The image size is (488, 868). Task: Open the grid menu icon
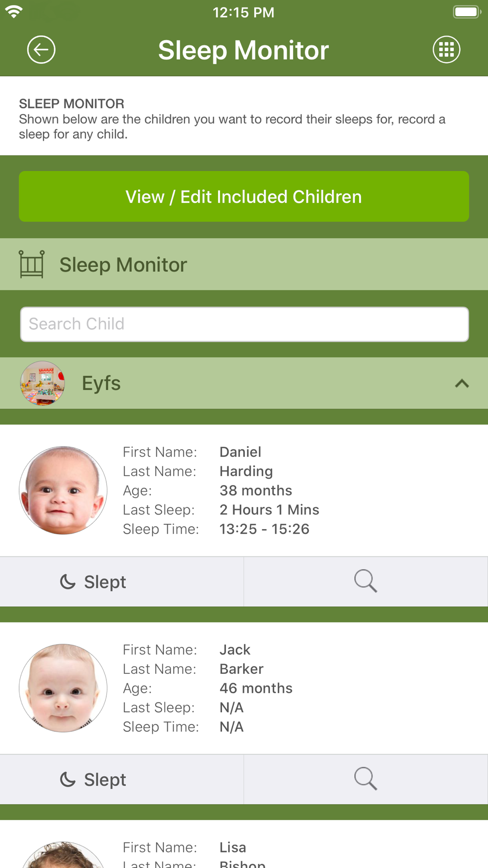click(x=447, y=49)
